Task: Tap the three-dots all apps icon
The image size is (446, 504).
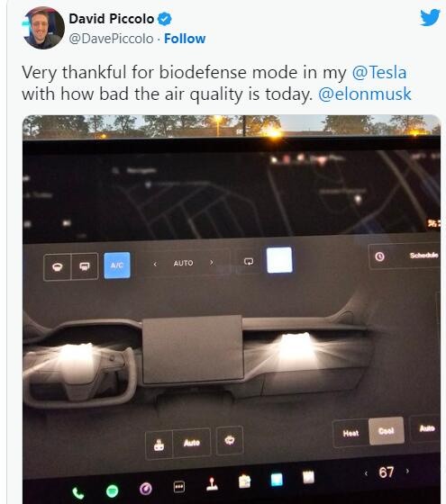Action: click(x=179, y=487)
